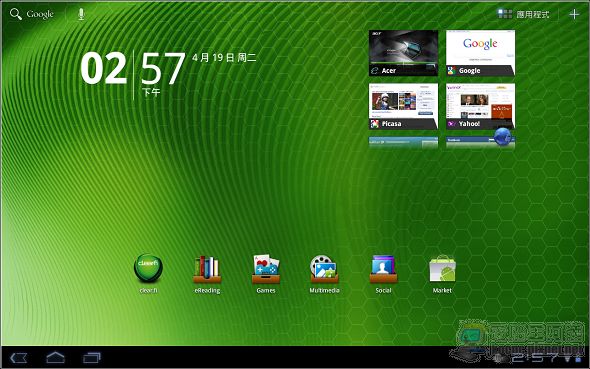Open the Recent Apps button
Viewport: 590px width, 369px height.
92,357
